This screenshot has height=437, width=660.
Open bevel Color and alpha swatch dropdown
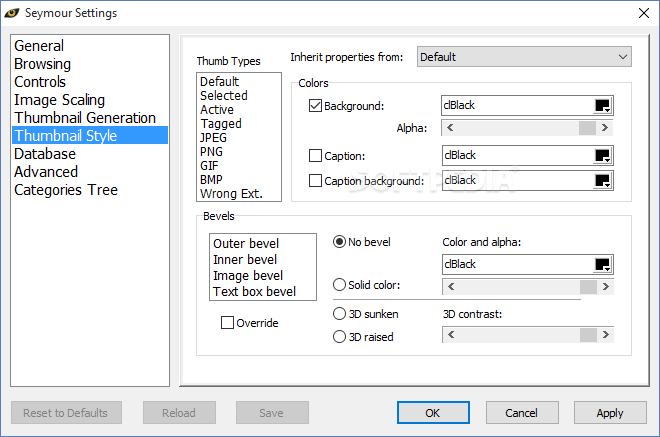point(602,264)
